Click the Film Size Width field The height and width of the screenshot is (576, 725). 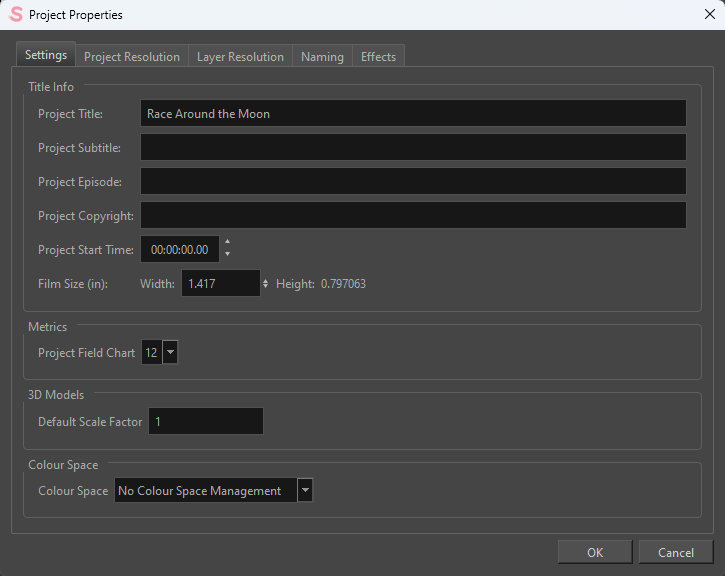(x=220, y=284)
